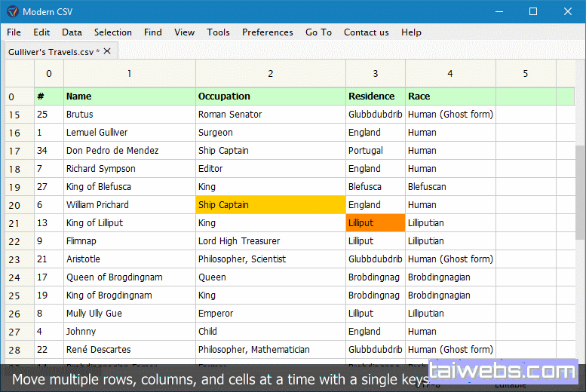Click the Richard Sympson cell
Screen dimensions: 586x392
129,169
